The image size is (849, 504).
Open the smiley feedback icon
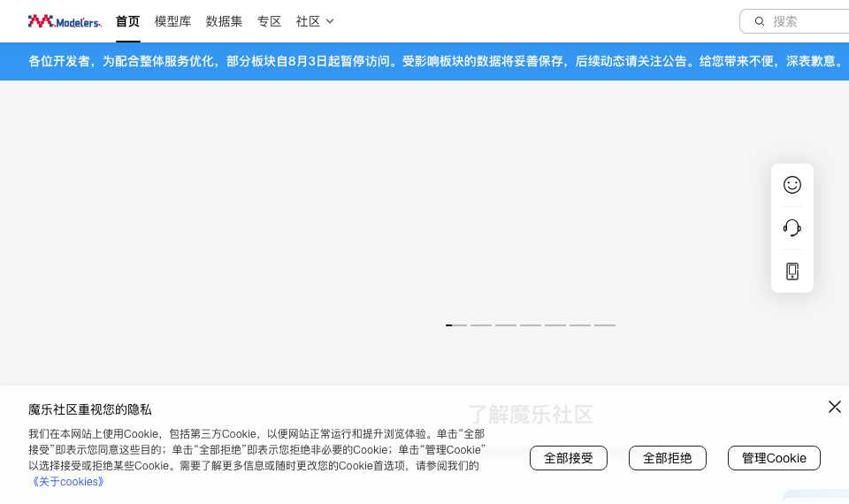coord(792,185)
